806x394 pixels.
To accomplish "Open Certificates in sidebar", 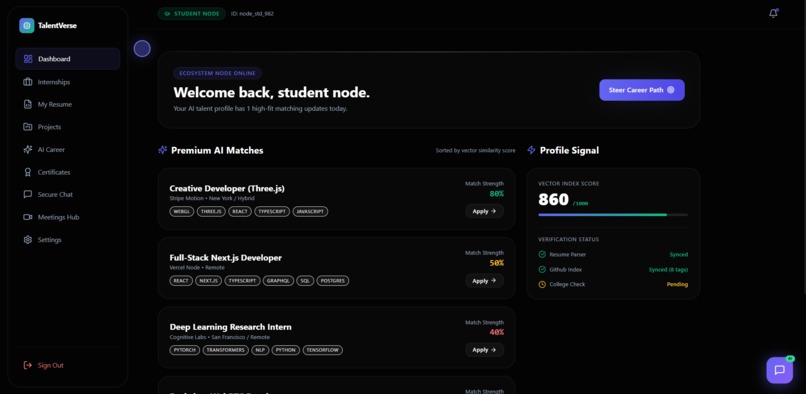I will tap(68, 172).
